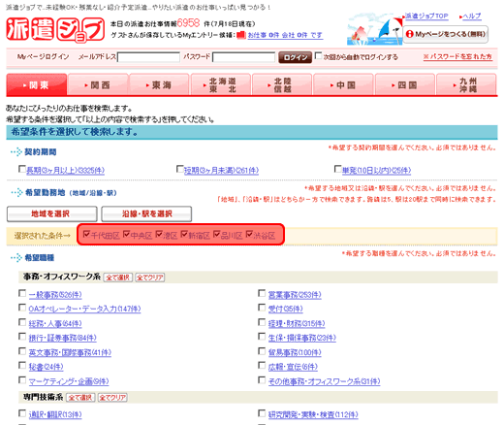Check the 銀行・証券事務 checkbox
This screenshot has width=504, height=425.
(22, 337)
